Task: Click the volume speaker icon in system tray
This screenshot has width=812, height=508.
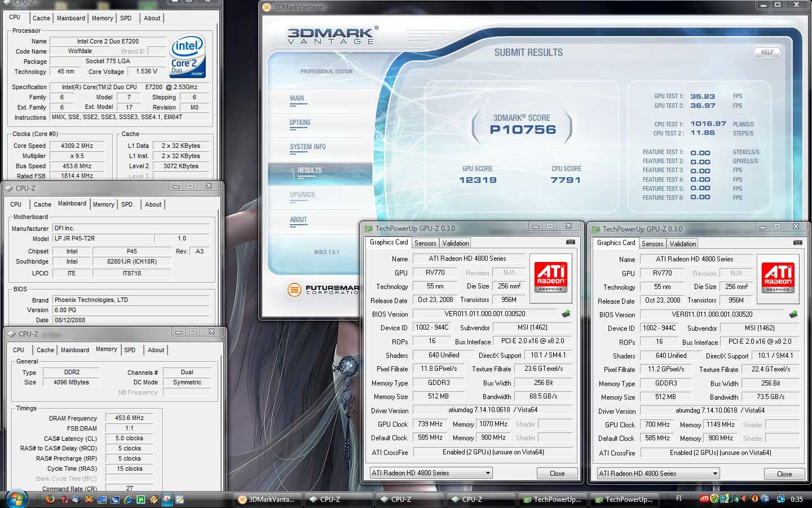Action: (745, 498)
